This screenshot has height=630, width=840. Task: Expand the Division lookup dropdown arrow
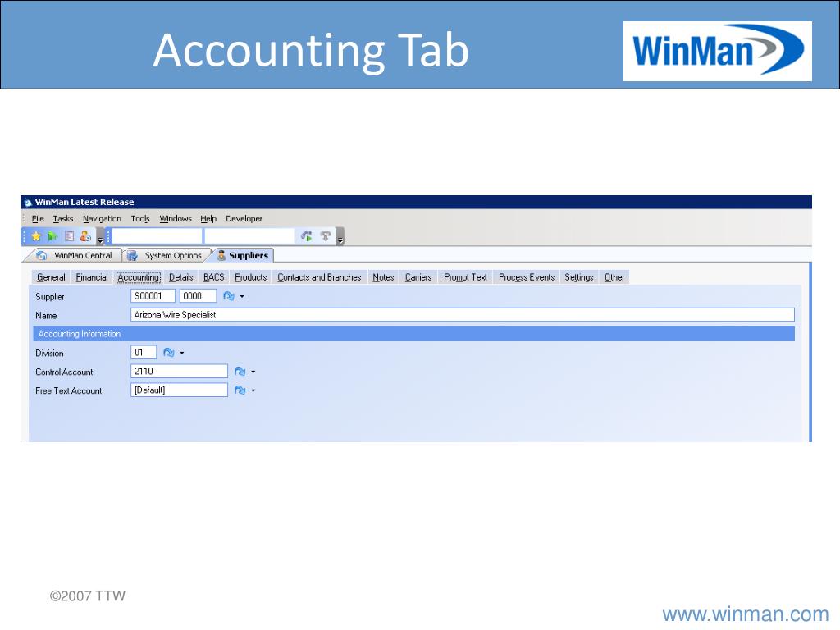pyautogui.click(x=182, y=353)
